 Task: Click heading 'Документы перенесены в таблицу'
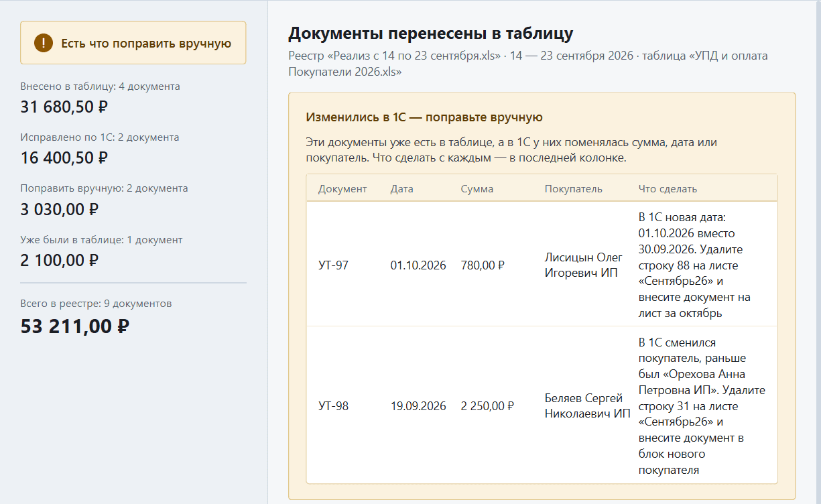click(x=431, y=34)
